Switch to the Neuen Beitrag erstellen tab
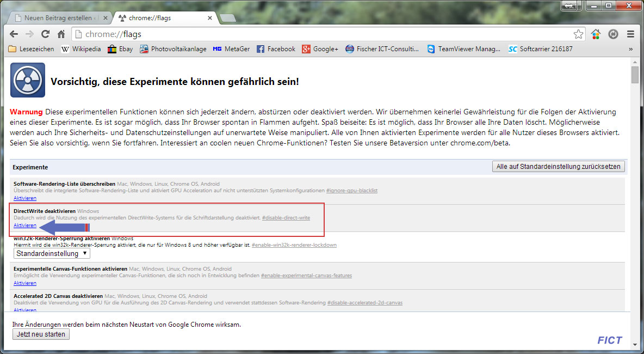644x354 pixels. 59,18
